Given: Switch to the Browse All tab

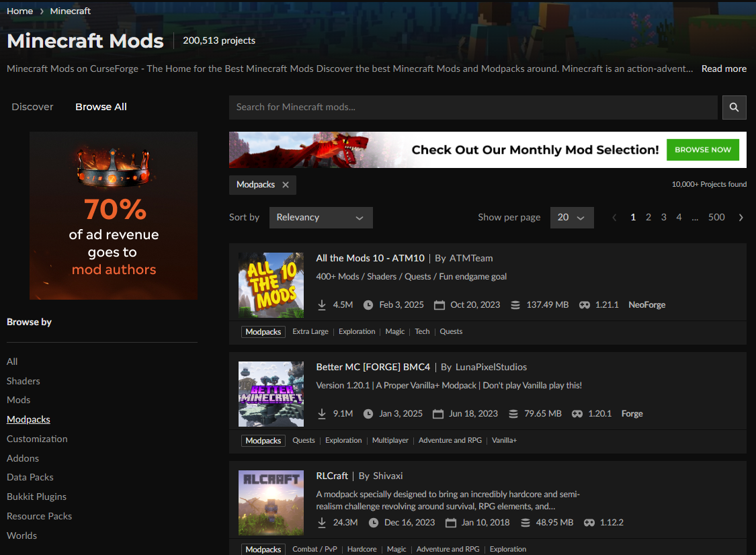Looking at the screenshot, I should [x=101, y=107].
